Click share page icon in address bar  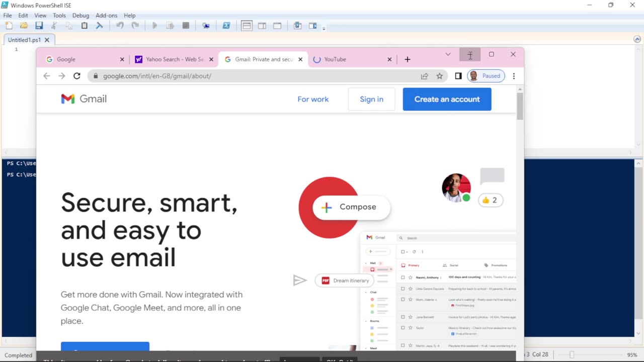coord(425,76)
